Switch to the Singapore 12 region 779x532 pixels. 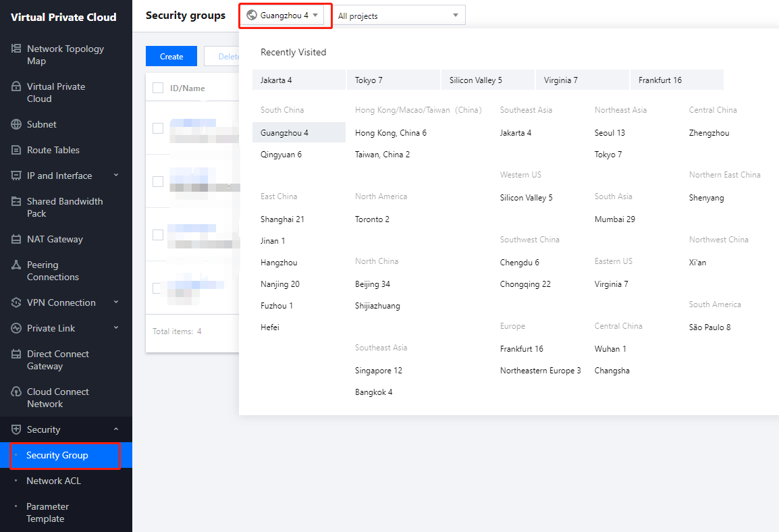pyautogui.click(x=379, y=371)
